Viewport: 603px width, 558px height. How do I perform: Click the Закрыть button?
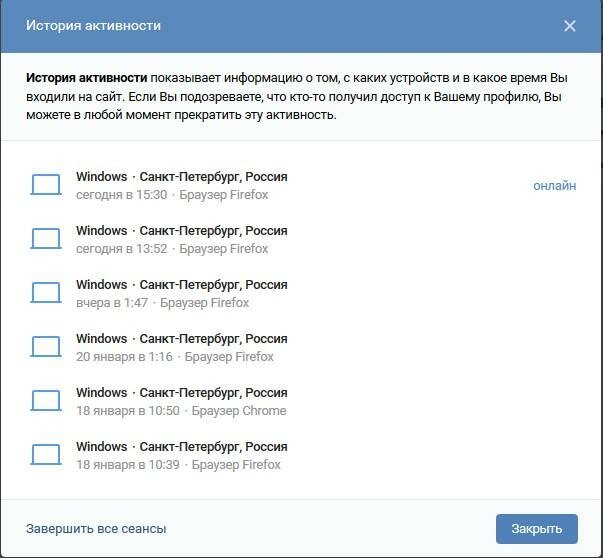[536, 528]
